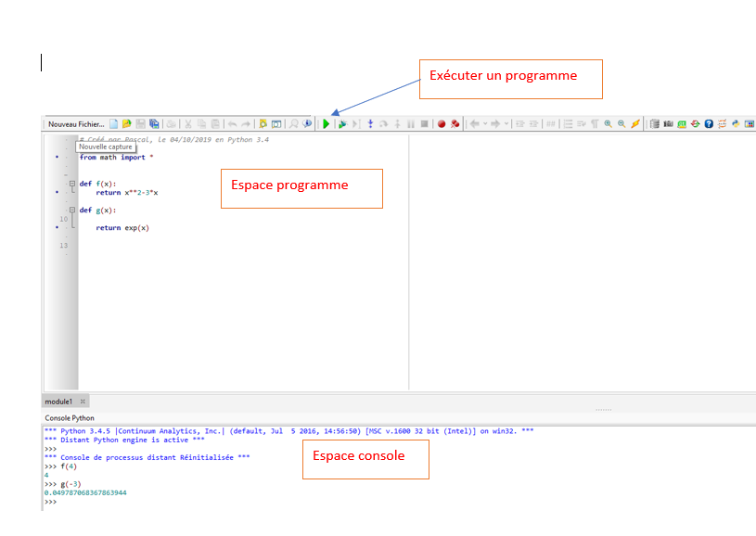Click the last empty >>> console prompt
This screenshot has height=536, width=756.
[51, 502]
